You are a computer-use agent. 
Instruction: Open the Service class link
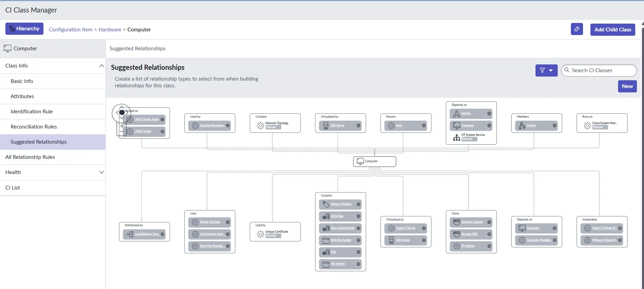click(466, 114)
